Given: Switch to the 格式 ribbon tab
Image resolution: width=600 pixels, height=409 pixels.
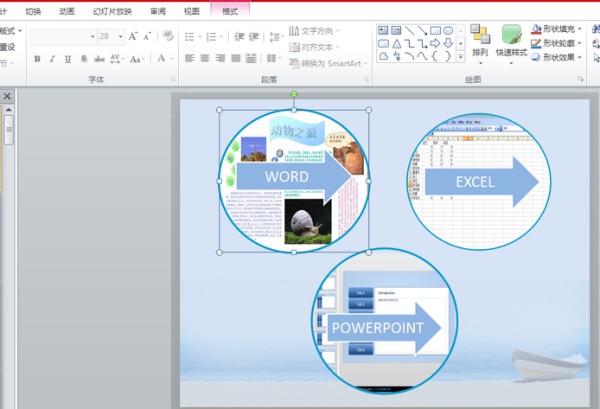Looking at the screenshot, I should [230, 11].
